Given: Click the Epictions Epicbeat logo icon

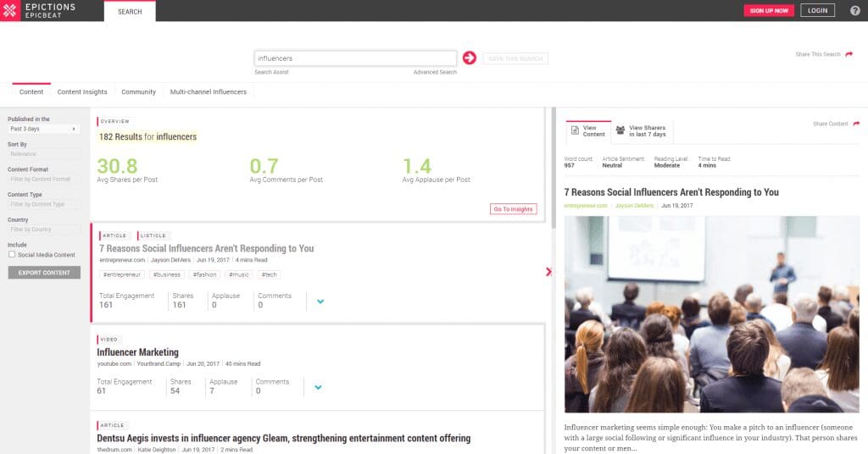Looking at the screenshot, I should coord(10,10).
